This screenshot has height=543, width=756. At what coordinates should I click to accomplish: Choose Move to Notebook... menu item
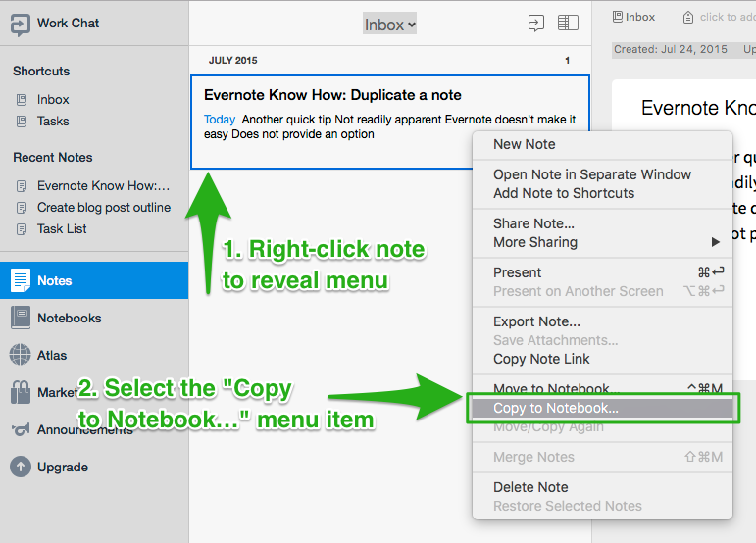(602, 387)
